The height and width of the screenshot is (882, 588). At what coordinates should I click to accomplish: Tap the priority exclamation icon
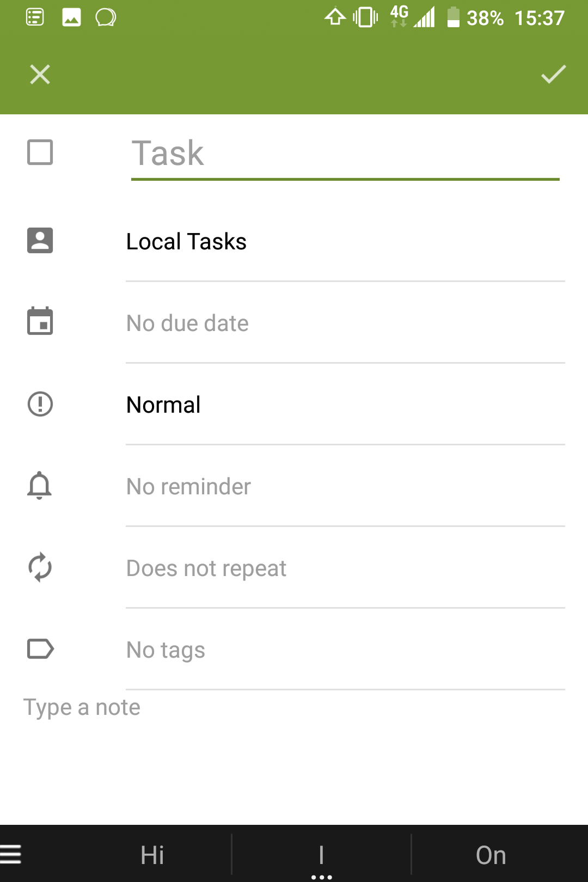coord(40,404)
